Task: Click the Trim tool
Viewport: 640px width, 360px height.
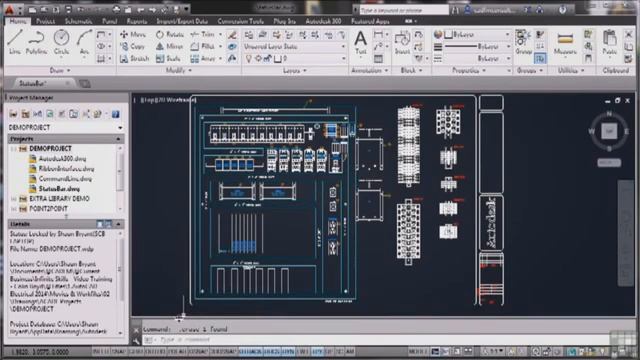Action: point(202,35)
